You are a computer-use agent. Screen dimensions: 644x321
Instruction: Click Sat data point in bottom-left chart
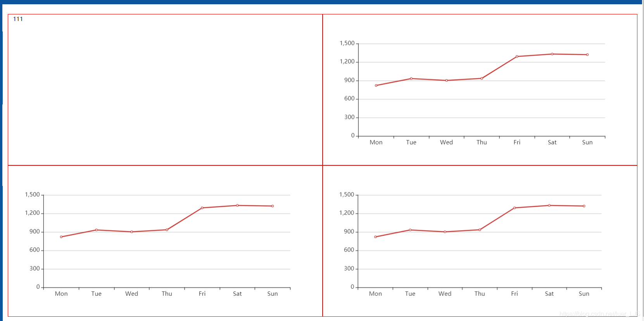tap(237, 205)
